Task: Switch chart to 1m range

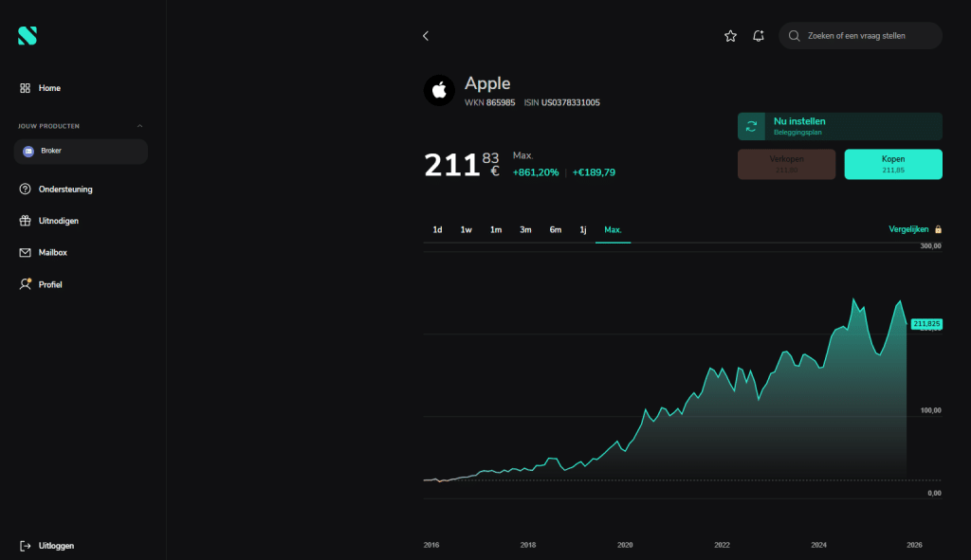Action: [x=496, y=229]
